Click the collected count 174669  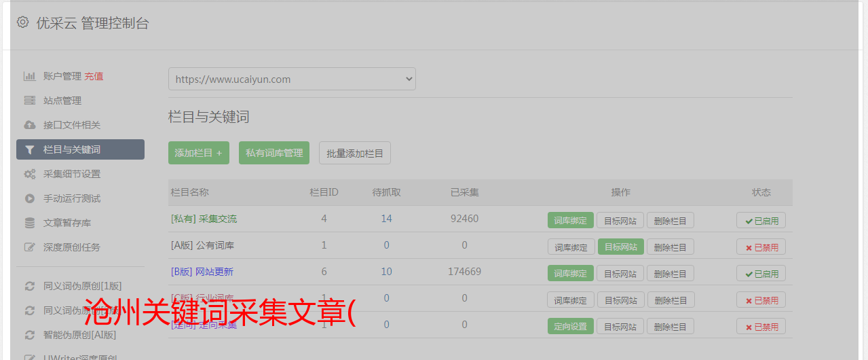tap(464, 272)
